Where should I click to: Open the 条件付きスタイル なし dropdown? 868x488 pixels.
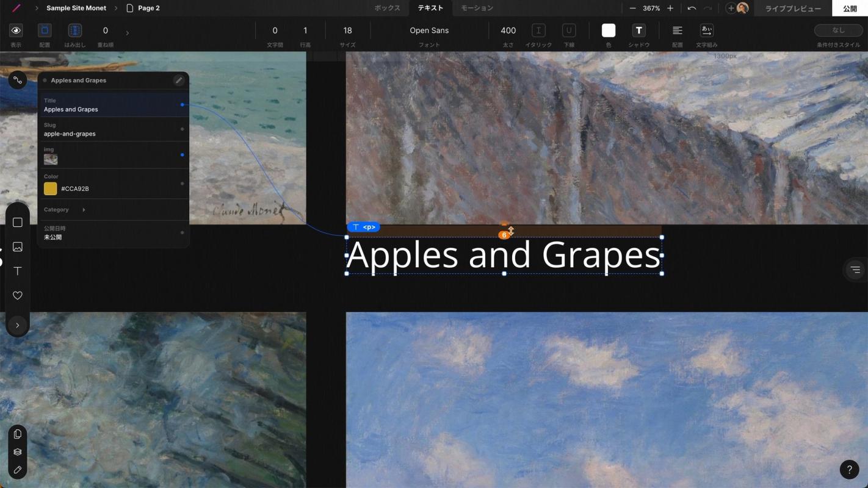tap(839, 30)
